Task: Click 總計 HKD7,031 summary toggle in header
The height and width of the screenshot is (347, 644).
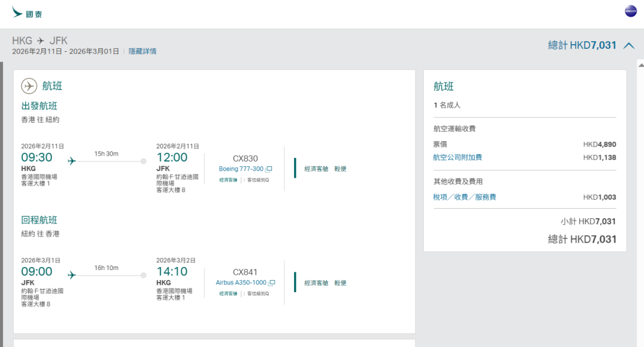Action: [582, 45]
